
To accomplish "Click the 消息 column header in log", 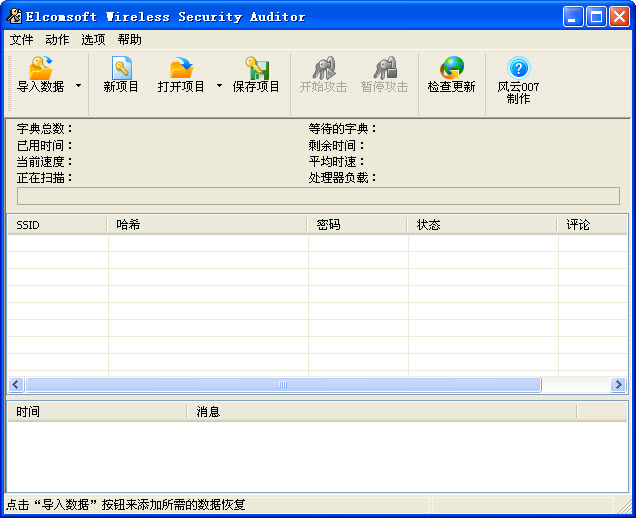I will (x=381, y=412).
